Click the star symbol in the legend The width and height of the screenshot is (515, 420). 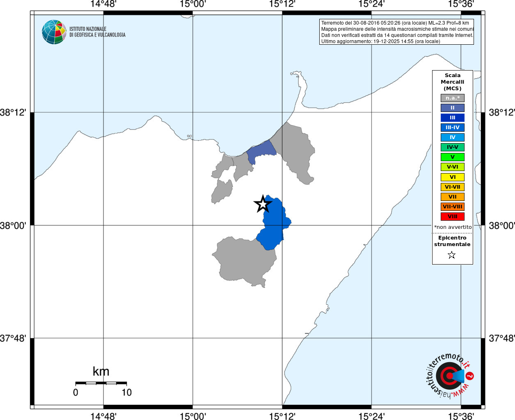tap(452, 255)
